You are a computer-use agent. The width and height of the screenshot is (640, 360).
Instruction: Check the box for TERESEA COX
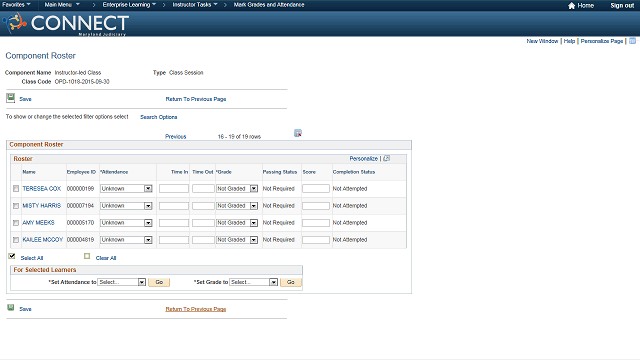point(16,189)
